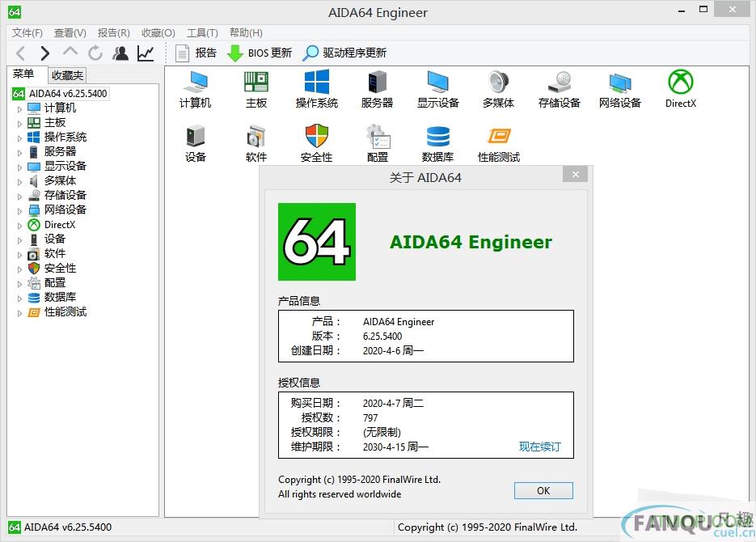Minimize the AIDA64 Engineer window

click(x=682, y=11)
